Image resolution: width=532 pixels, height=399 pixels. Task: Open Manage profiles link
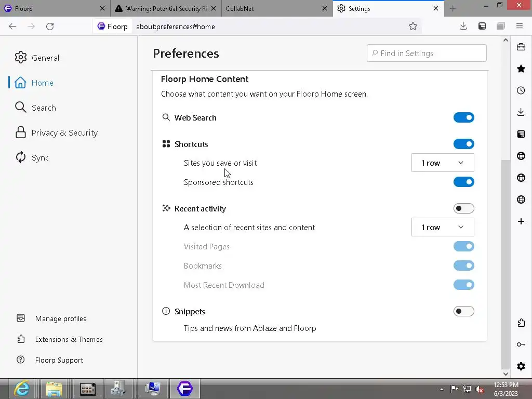click(x=51, y=318)
